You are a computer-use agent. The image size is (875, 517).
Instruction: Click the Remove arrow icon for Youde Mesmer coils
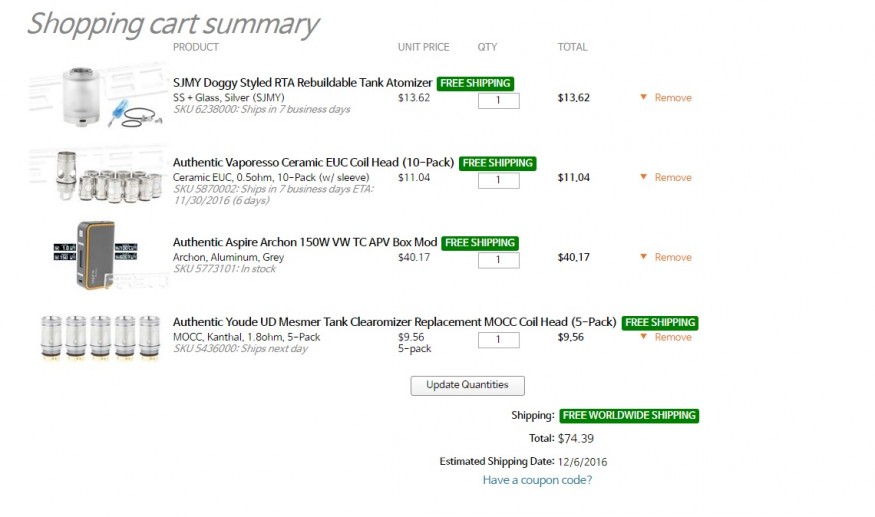tap(643, 337)
